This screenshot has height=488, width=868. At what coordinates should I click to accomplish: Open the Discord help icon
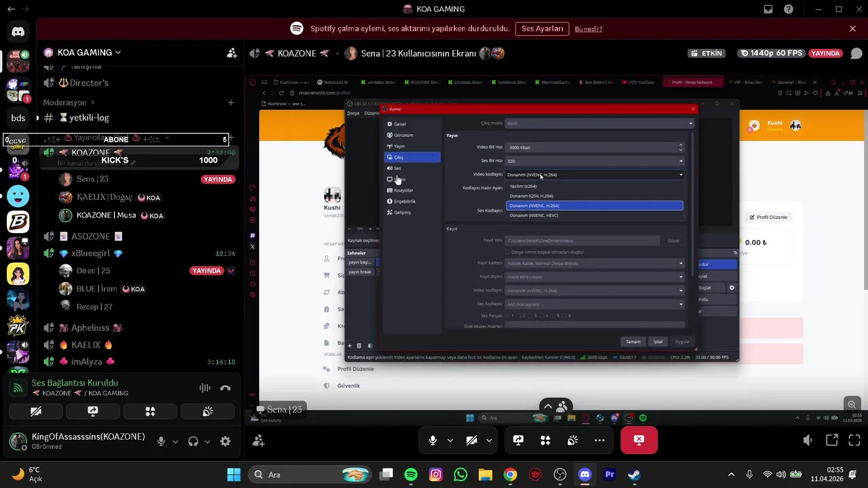pyautogui.click(x=789, y=9)
